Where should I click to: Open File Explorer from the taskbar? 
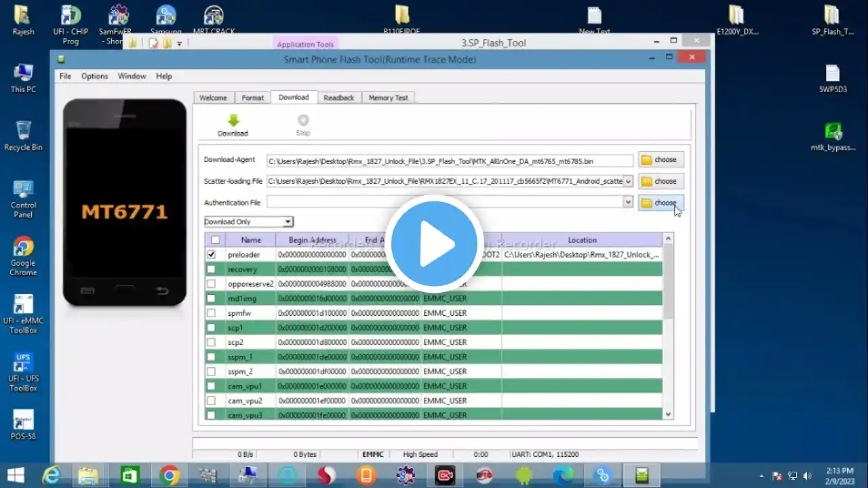pyautogui.click(x=89, y=476)
